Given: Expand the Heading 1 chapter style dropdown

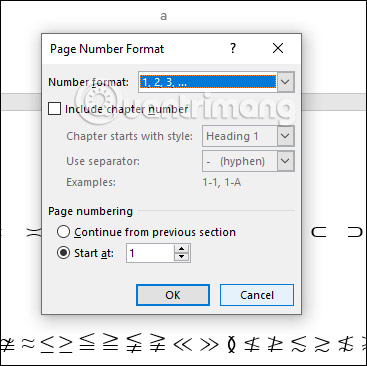Looking at the screenshot, I should tap(285, 136).
